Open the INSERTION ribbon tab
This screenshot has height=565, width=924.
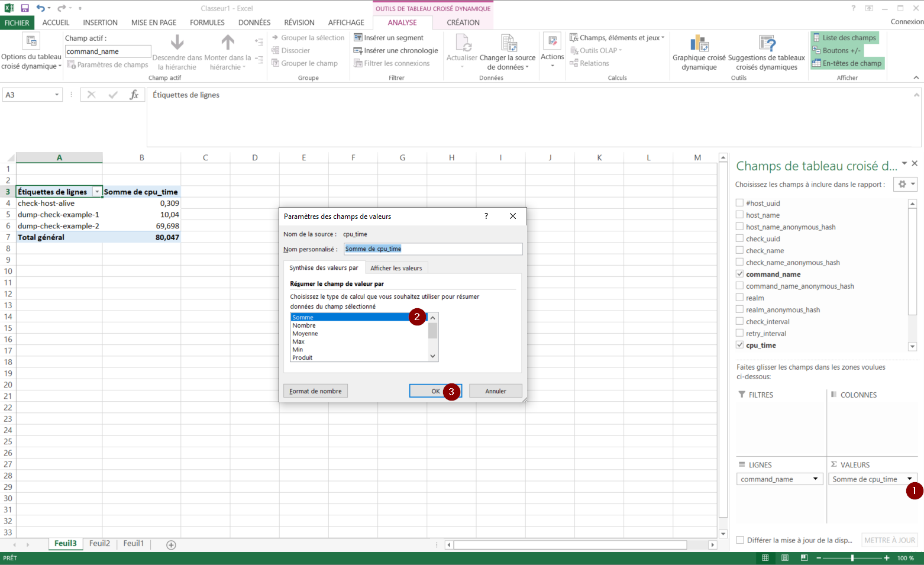(x=100, y=22)
